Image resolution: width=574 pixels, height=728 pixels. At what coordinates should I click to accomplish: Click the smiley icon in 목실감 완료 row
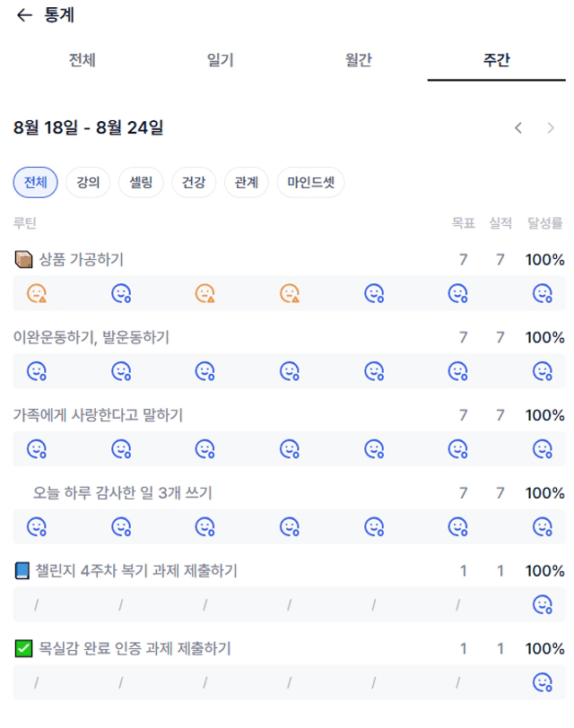pyautogui.click(x=543, y=682)
